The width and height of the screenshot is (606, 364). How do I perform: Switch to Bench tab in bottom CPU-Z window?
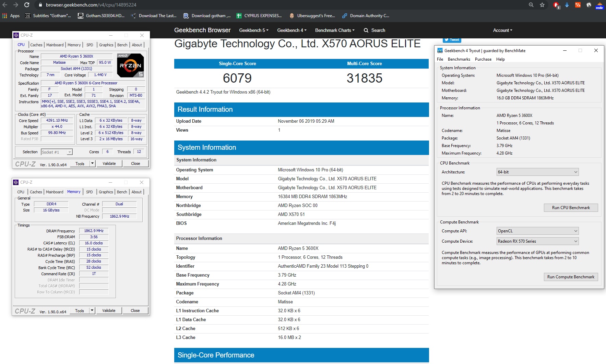122,192
